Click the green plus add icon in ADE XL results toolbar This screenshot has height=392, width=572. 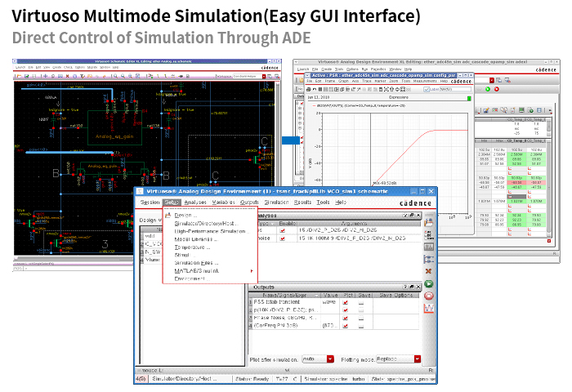coord(531,110)
